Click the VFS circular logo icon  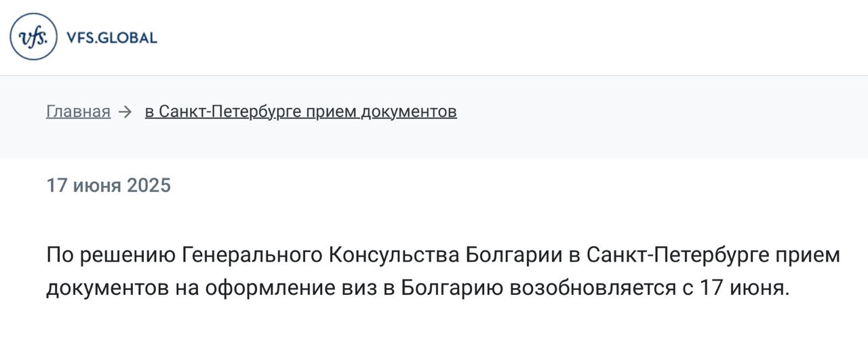coord(34,37)
